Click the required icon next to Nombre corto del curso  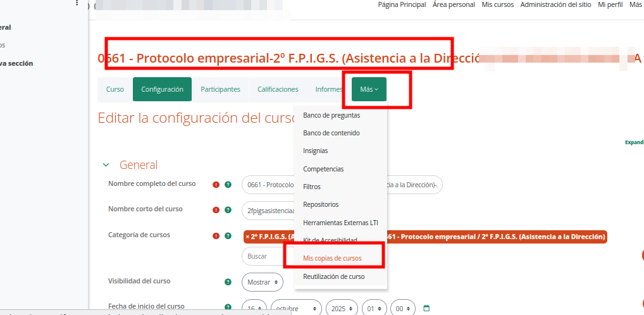(216, 210)
